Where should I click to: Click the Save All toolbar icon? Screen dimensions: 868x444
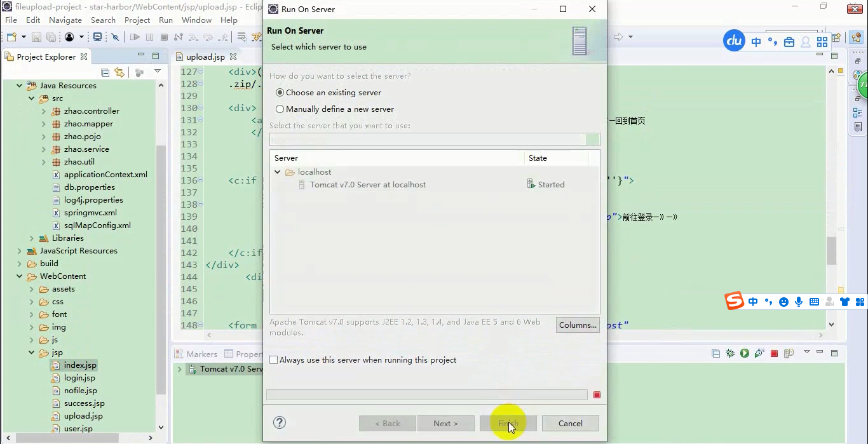tap(51, 37)
